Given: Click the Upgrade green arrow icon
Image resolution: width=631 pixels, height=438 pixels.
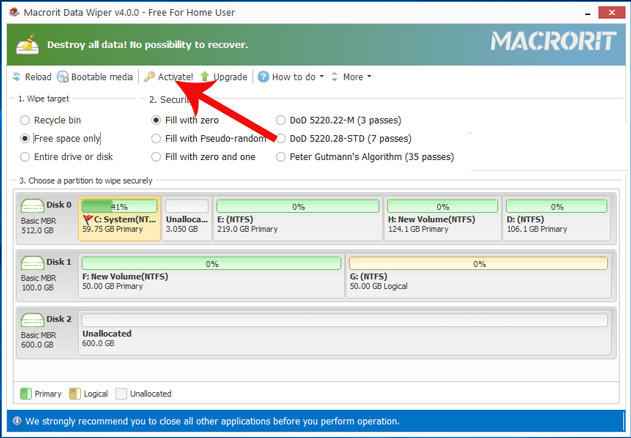Looking at the screenshot, I should pyautogui.click(x=205, y=77).
